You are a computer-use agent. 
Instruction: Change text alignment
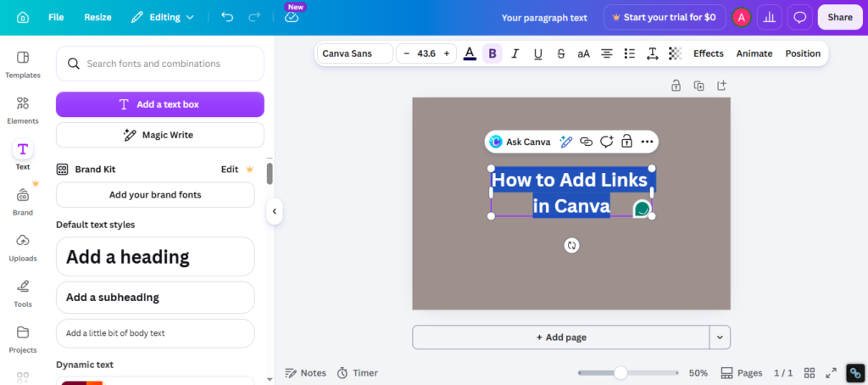(x=607, y=53)
